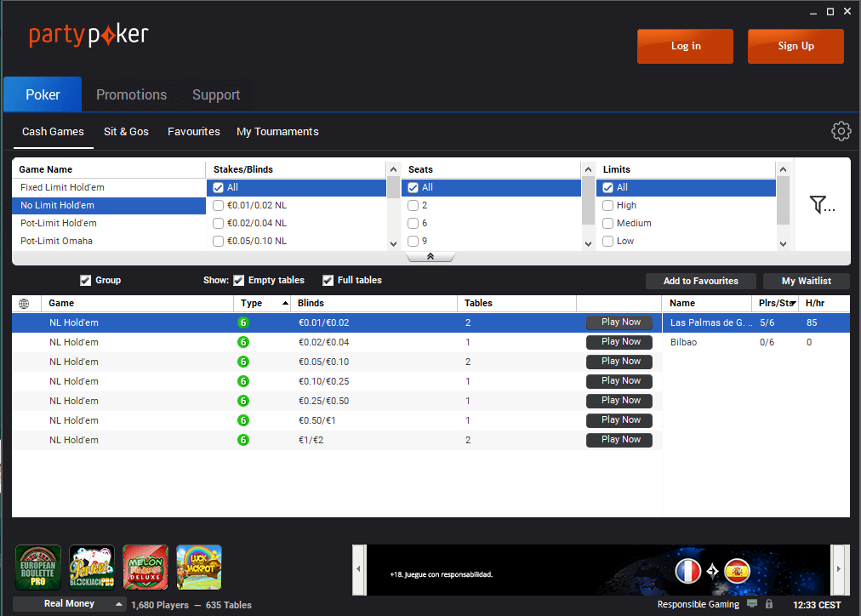Screen dimensions: 861x616
Task: Click green 6-seat icon on €0.25/€0.50 row
Action: [243, 401]
